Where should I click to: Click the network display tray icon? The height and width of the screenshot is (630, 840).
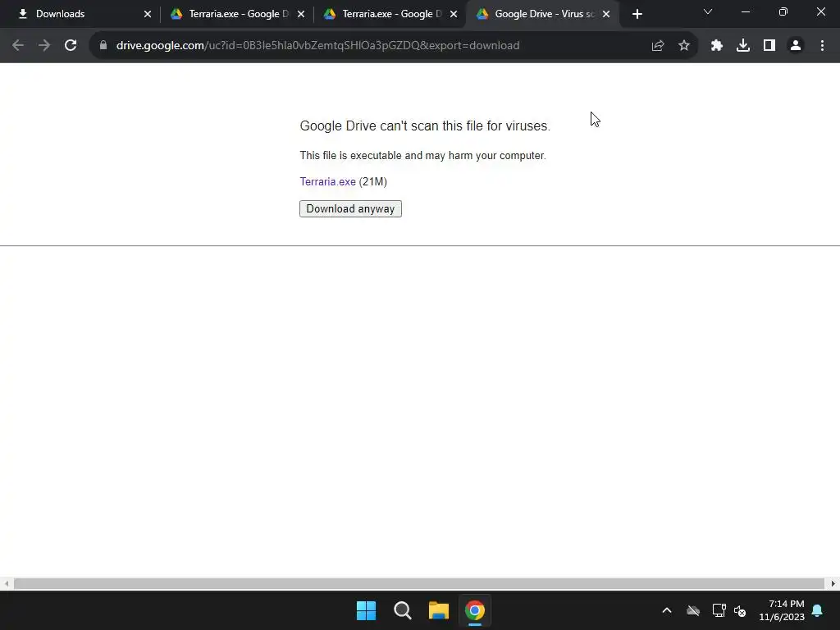(719, 610)
